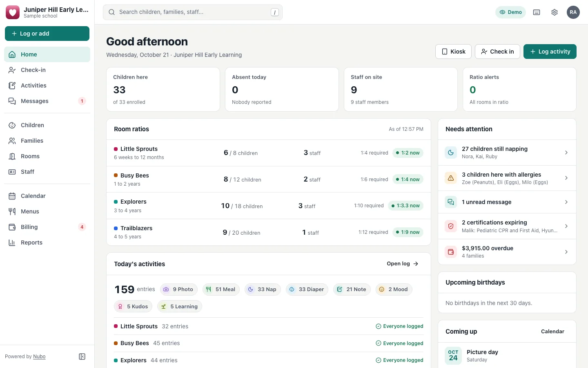Click the allergy warning triangle icon

click(x=451, y=178)
